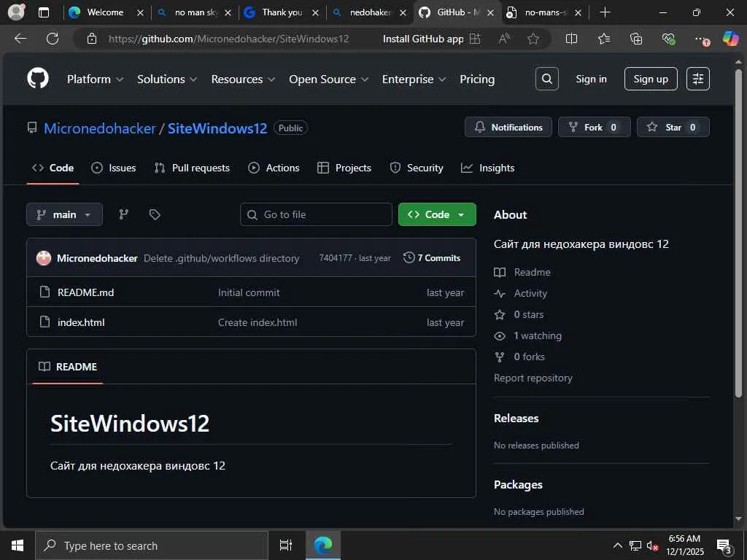Open the notification center icon
747x560 pixels.
724,546
